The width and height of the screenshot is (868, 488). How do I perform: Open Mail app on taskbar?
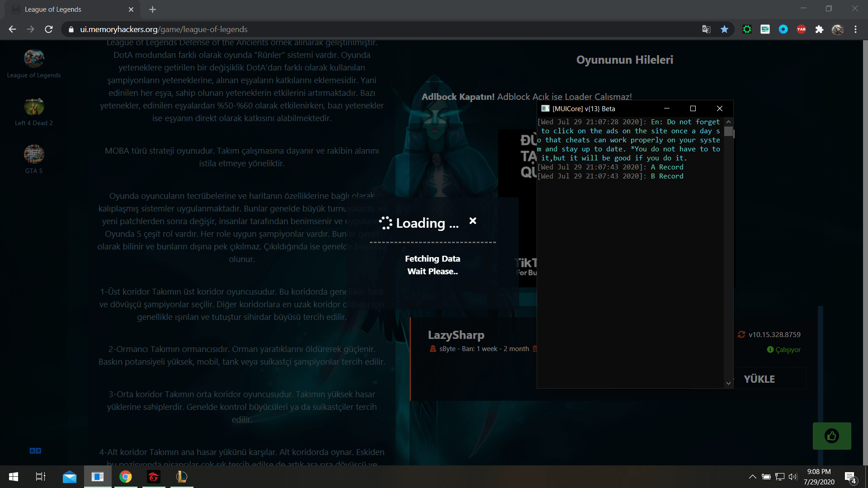(x=70, y=477)
